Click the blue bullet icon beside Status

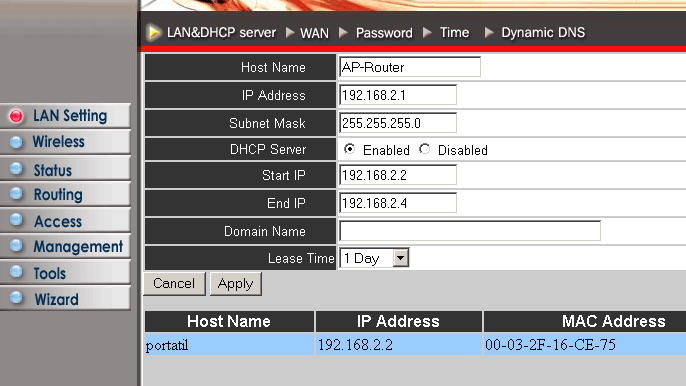tap(16, 168)
